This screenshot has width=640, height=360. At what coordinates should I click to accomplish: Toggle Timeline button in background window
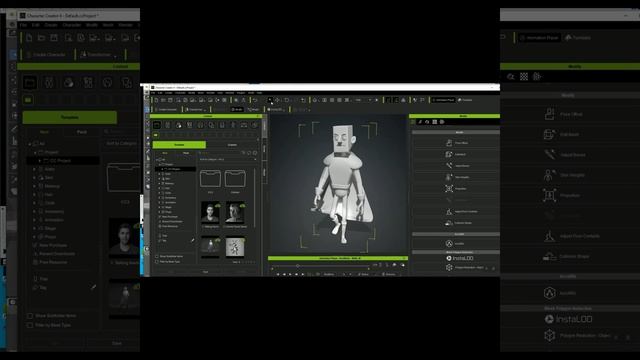[578, 38]
